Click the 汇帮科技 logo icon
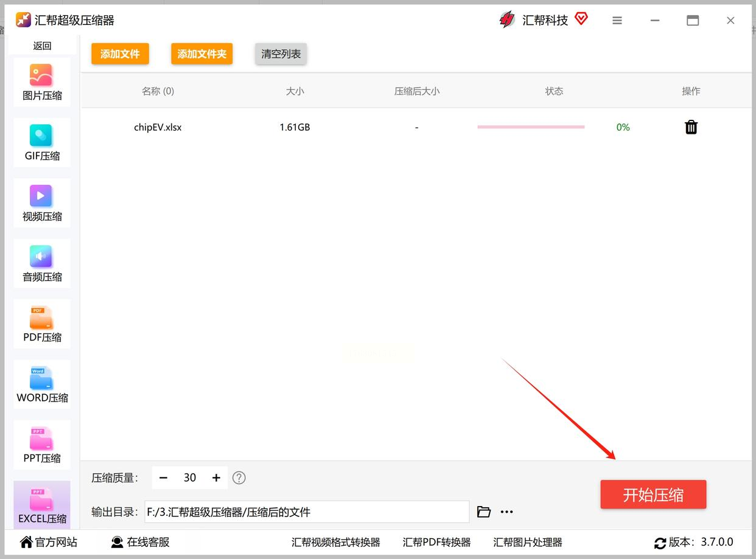Image resolution: width=756 pixels, height=559 pixels. coord(507,20)
